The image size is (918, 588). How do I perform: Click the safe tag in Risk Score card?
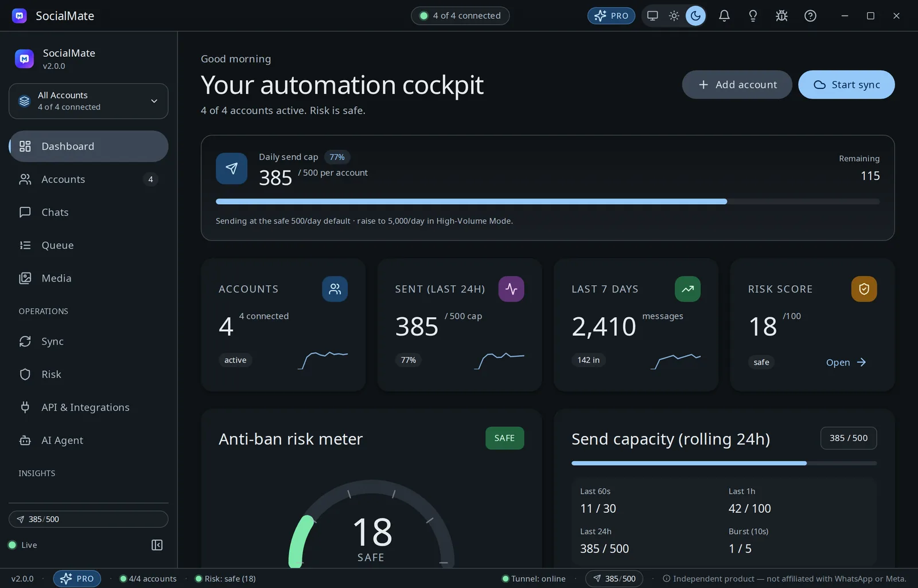[761, 362]
